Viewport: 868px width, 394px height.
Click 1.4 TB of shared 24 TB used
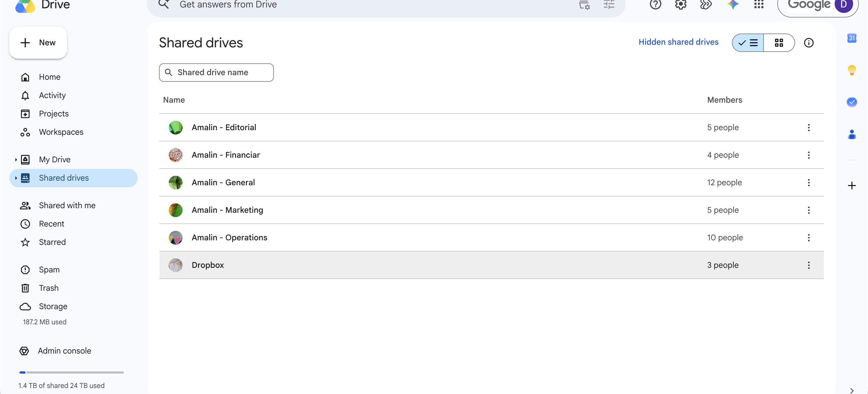[61, 386]
